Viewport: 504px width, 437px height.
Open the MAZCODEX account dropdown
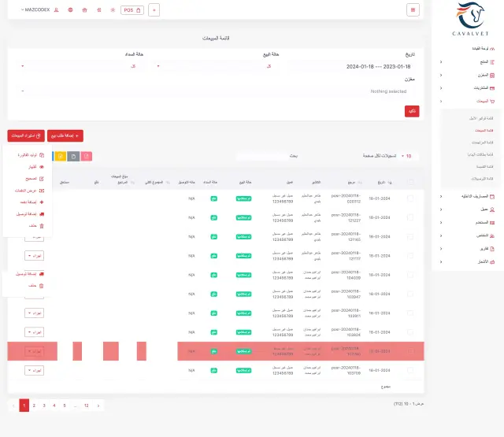coord(35,10)
